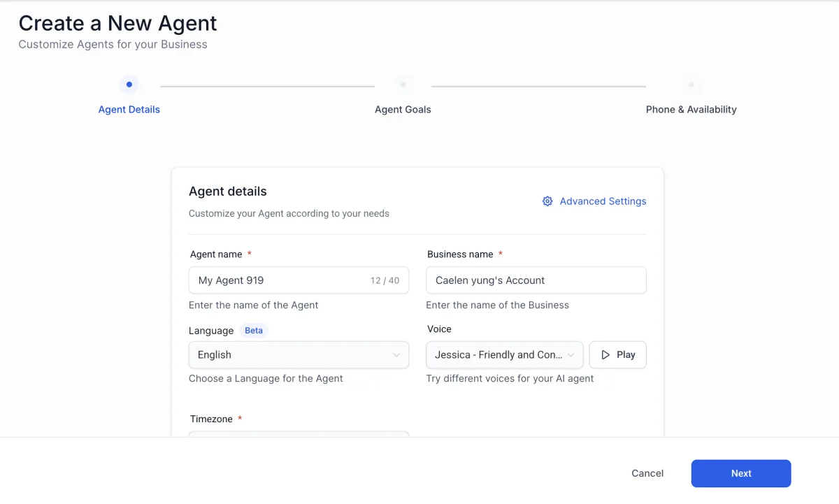Open the Jessica voice dropdown
This screenshot has height=504, width=839.
[505, 354]
